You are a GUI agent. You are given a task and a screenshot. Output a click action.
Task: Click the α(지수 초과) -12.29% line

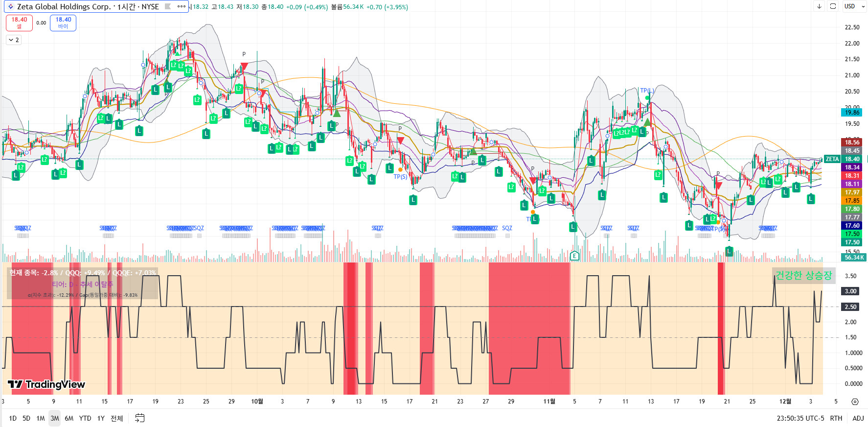click(x=83, y=295)
